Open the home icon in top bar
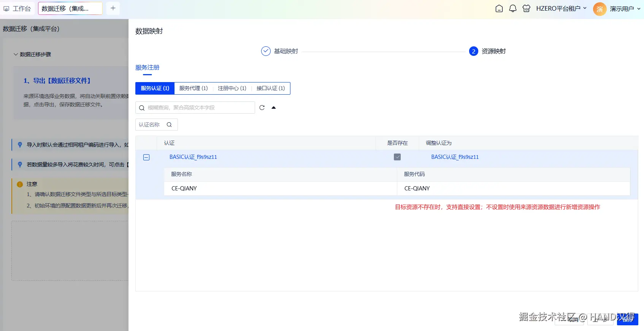Image resolution: width=644 pixels, height=331 pixels. [x=499, y=8]
